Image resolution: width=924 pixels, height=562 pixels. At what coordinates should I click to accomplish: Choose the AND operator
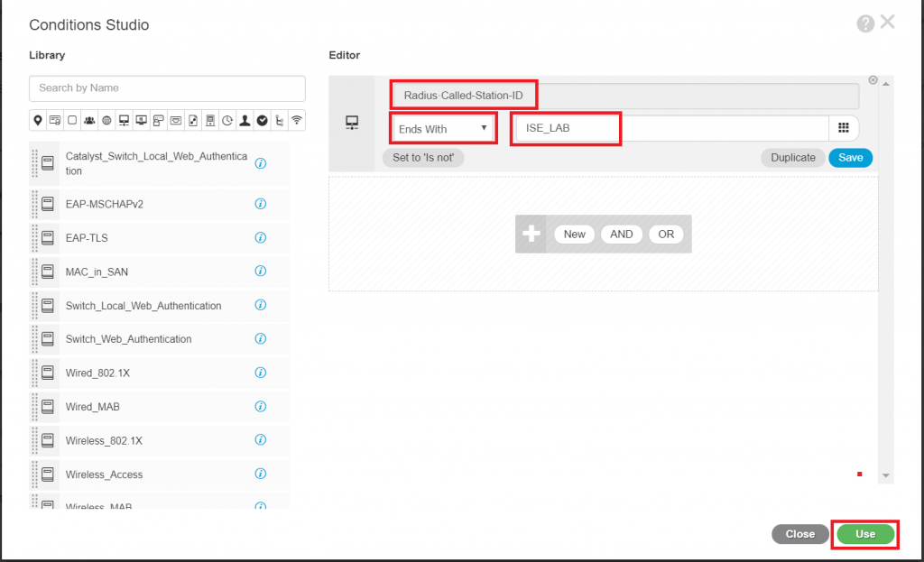pos(621,234)
